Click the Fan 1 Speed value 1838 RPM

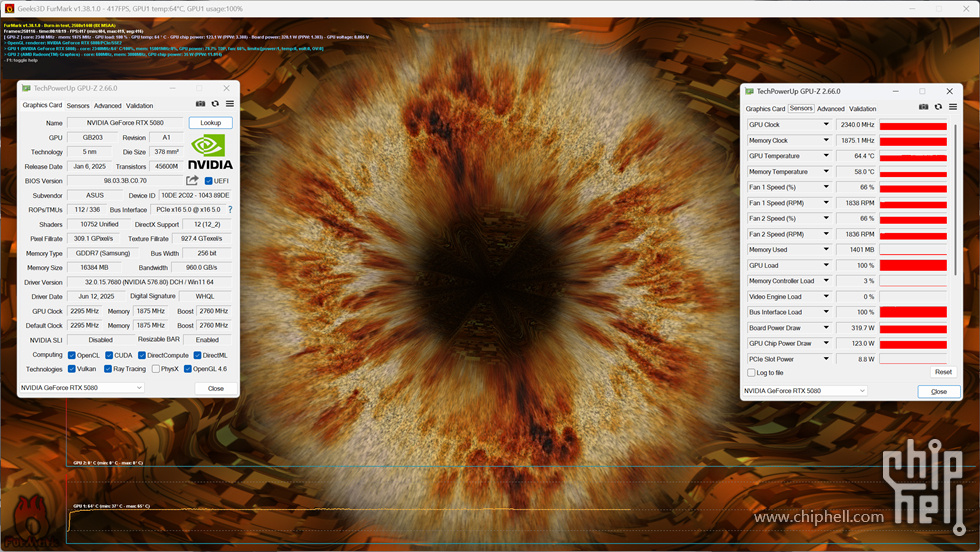[x=857, y=203]
